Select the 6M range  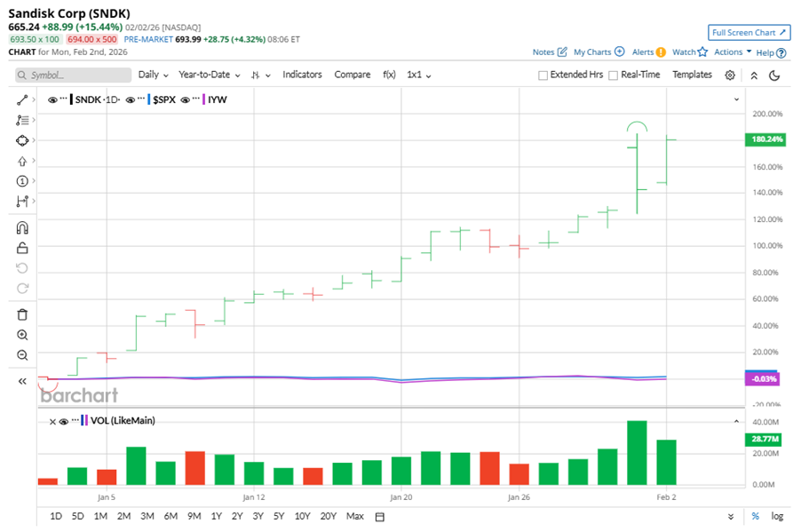pyautogui.click(x=171, y=516)
